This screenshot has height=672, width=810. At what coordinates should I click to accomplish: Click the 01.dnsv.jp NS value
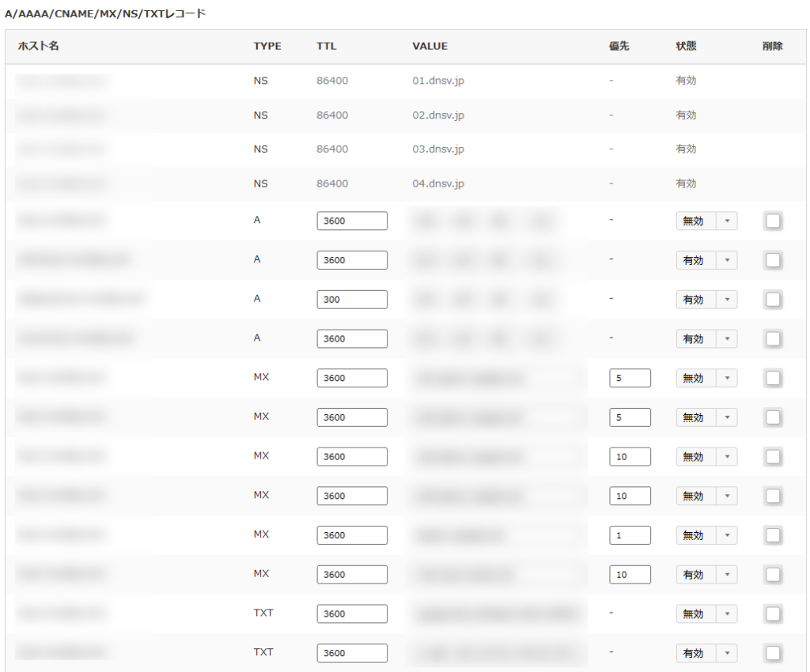437,81
